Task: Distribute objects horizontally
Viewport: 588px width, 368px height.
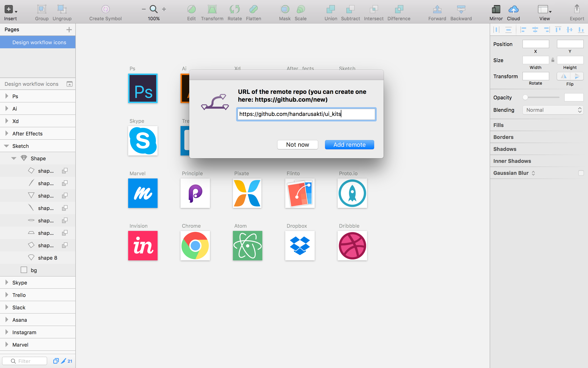Action: click(x=496, y=30)
